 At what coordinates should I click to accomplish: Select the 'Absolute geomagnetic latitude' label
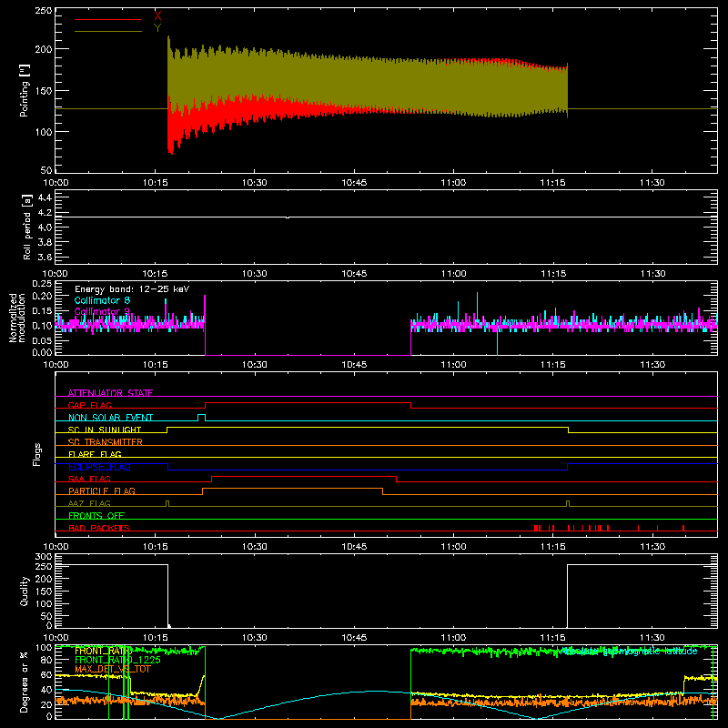coord(629,652)
